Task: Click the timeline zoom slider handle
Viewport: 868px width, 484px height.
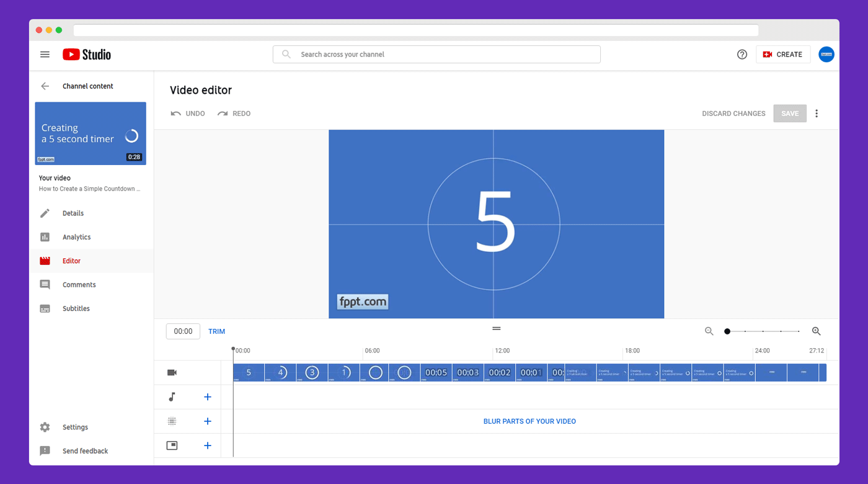Action: pyautogui.click(x=727, y=331)
